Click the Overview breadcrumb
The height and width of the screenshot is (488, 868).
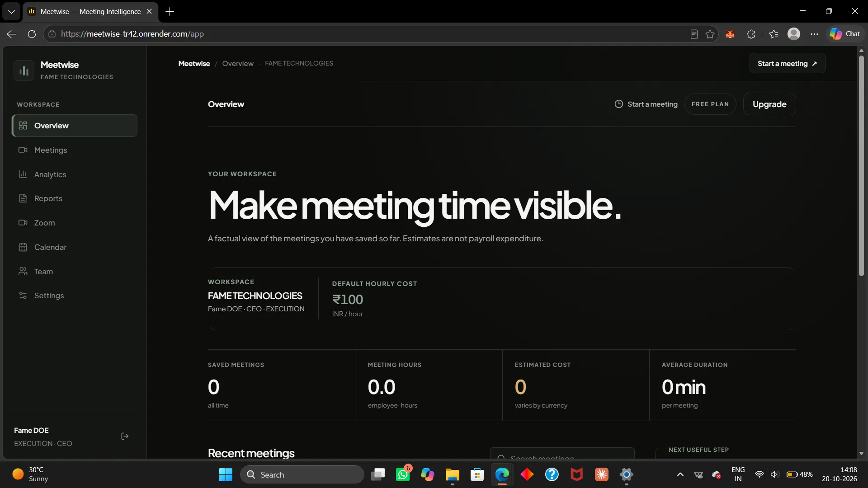point(238,64)
